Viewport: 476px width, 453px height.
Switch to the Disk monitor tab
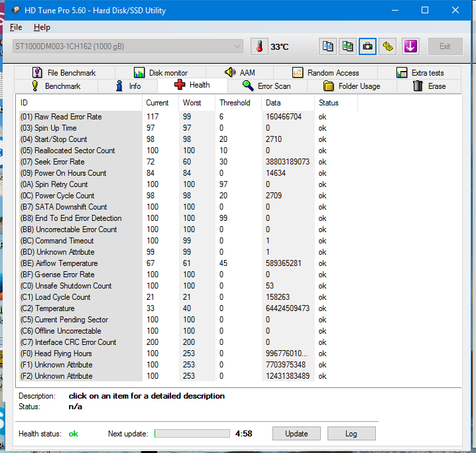click(160, 73)
